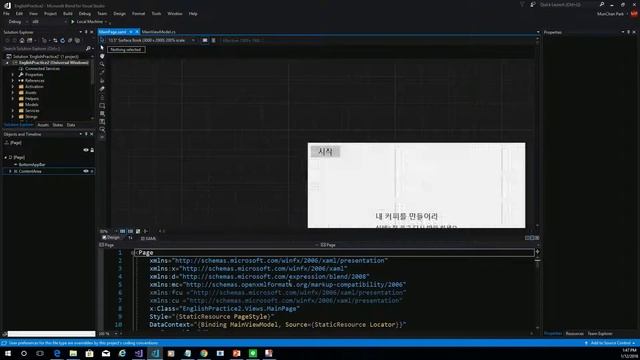Image resolution: width=640 pixels, height=360 pixels.
Task: Switch to MainViewModel.cs tab
Action: [x=159, y=32]
